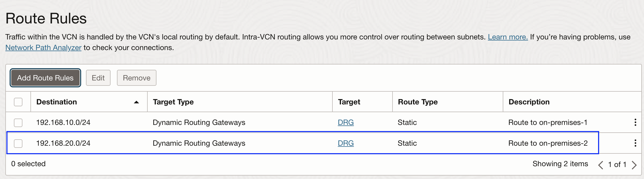Click the Destination column sort arrow
Screen dimensions: 644x179
point(136,102)
